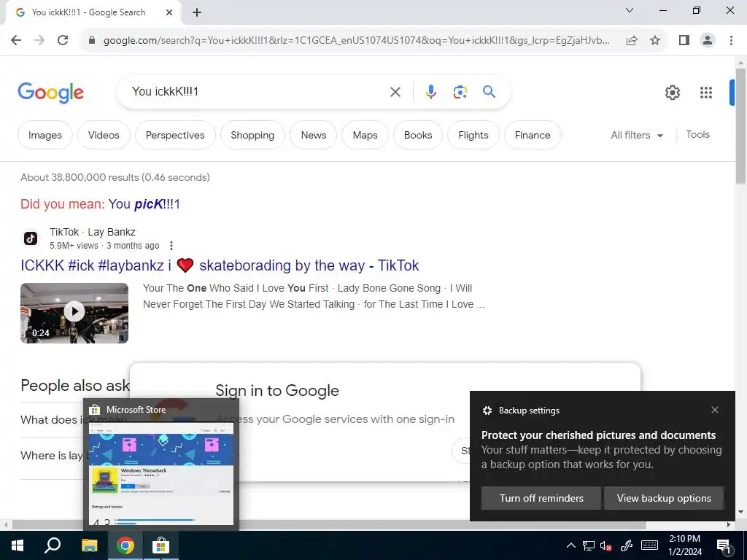Open Google apps grid

(706, 93)
